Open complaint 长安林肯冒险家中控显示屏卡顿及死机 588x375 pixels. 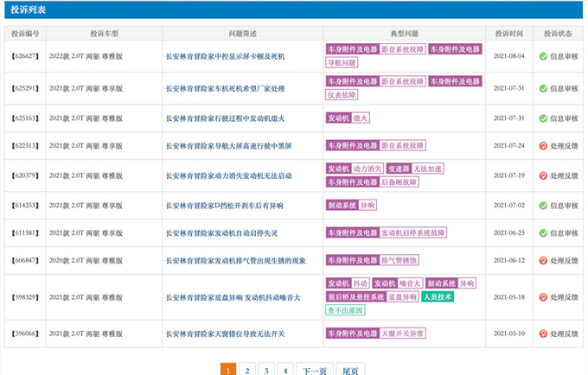point(226,56)
